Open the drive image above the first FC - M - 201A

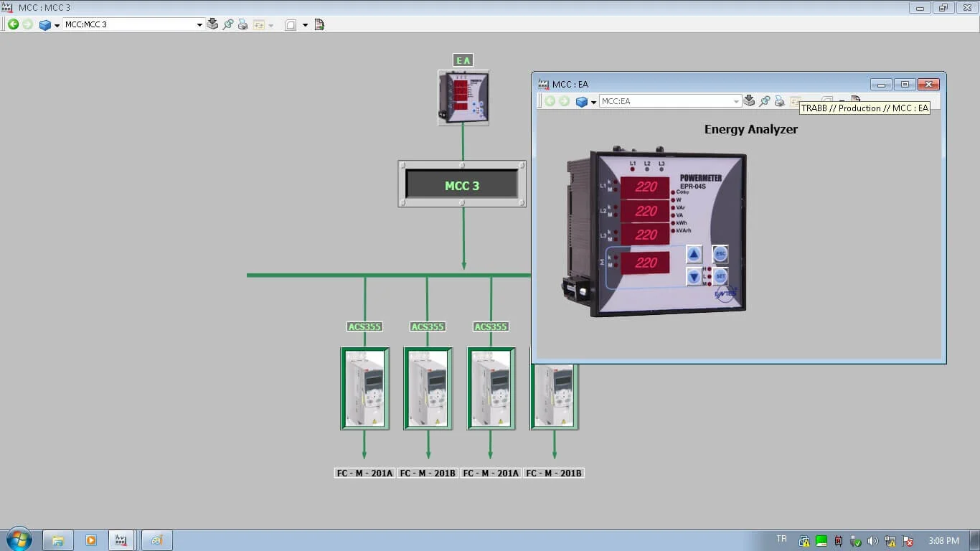[x=365, y=388]
